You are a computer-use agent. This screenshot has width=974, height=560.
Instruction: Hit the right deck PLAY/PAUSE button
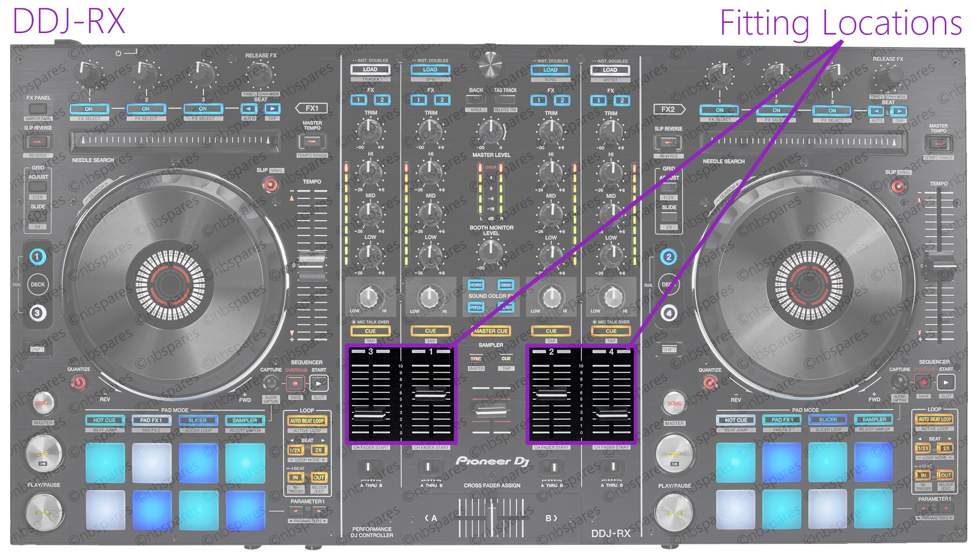pyautogui.click(x=674, y=513)
